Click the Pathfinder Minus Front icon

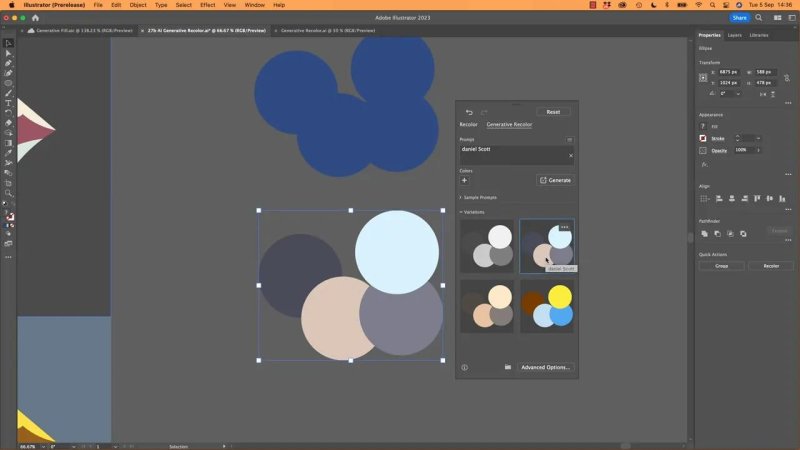point(717,234)
